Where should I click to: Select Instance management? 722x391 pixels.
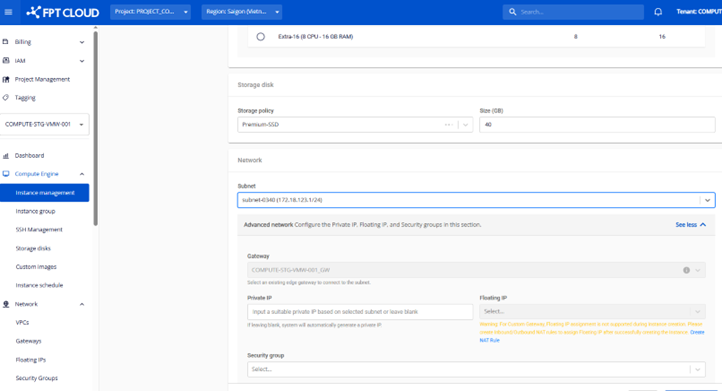45,193
